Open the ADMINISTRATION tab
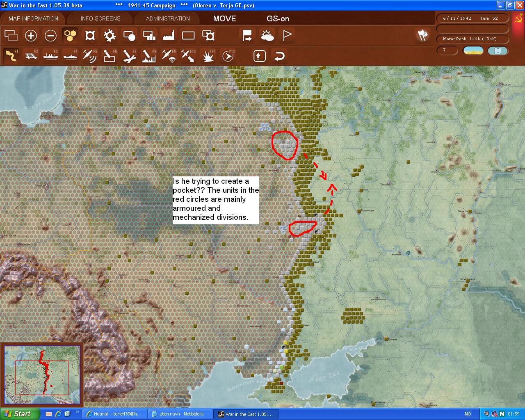The image size is (525, 420). tap(168, 18)
